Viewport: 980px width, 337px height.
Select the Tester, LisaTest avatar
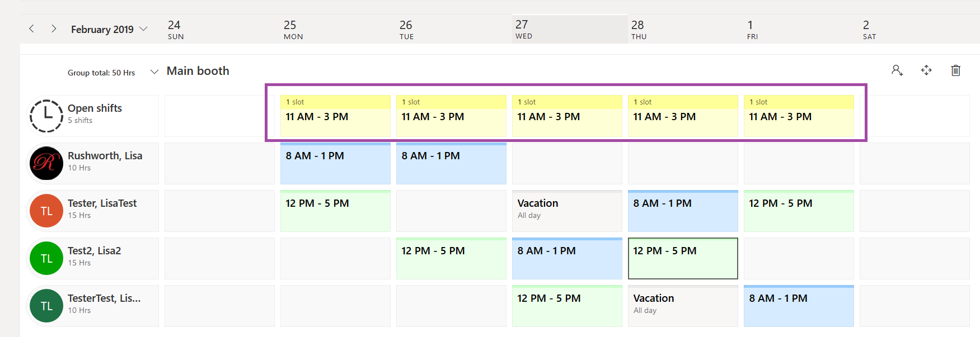[46, 211]
